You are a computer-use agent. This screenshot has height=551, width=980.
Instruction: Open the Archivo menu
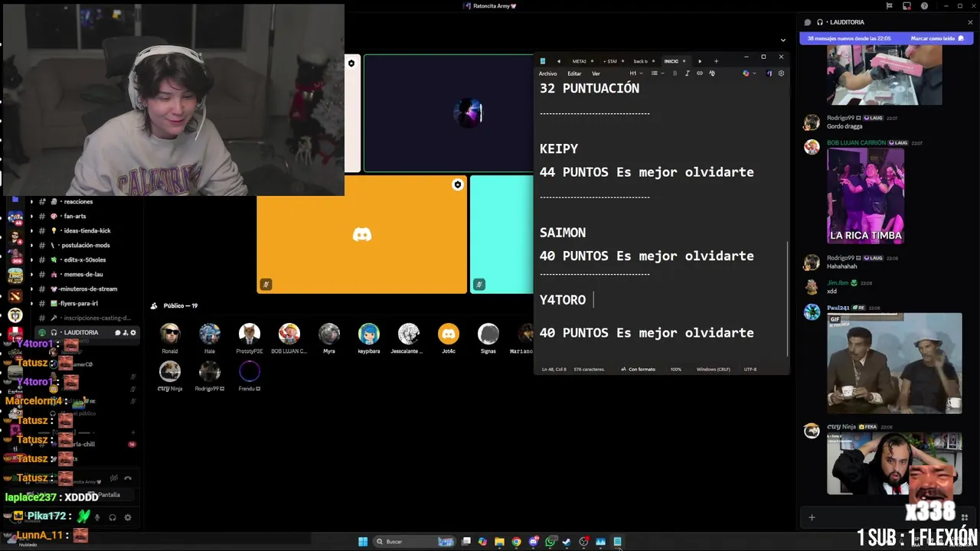(x=547, y=73)
